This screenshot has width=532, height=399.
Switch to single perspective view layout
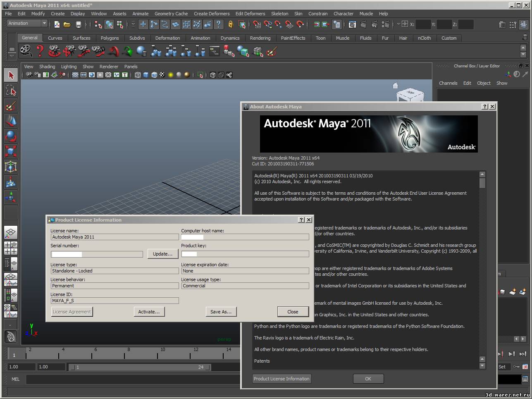(11, 233)
